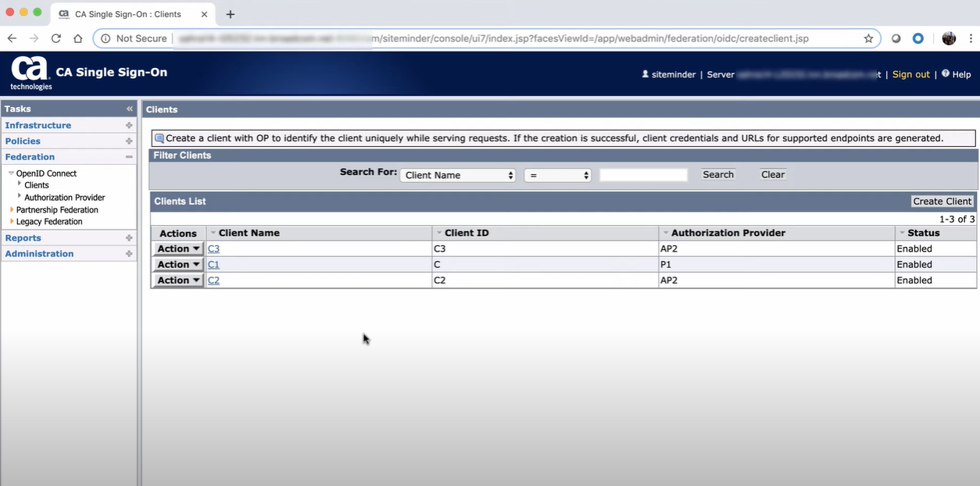Open the Client Name search criteria dropdown
The height and width of the screenshot is (486, 980).
coord(458,174)
